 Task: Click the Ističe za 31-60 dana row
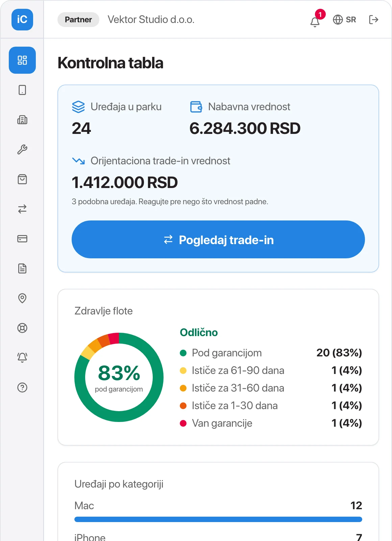pyautogui.click(x=271, y=388)
